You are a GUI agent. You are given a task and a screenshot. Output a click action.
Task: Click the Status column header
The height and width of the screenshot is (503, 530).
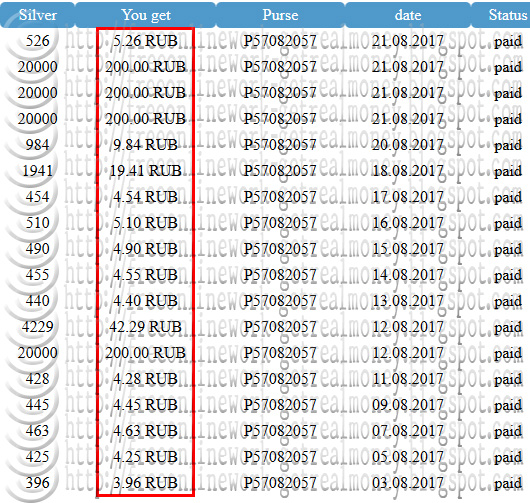[501, 15]
